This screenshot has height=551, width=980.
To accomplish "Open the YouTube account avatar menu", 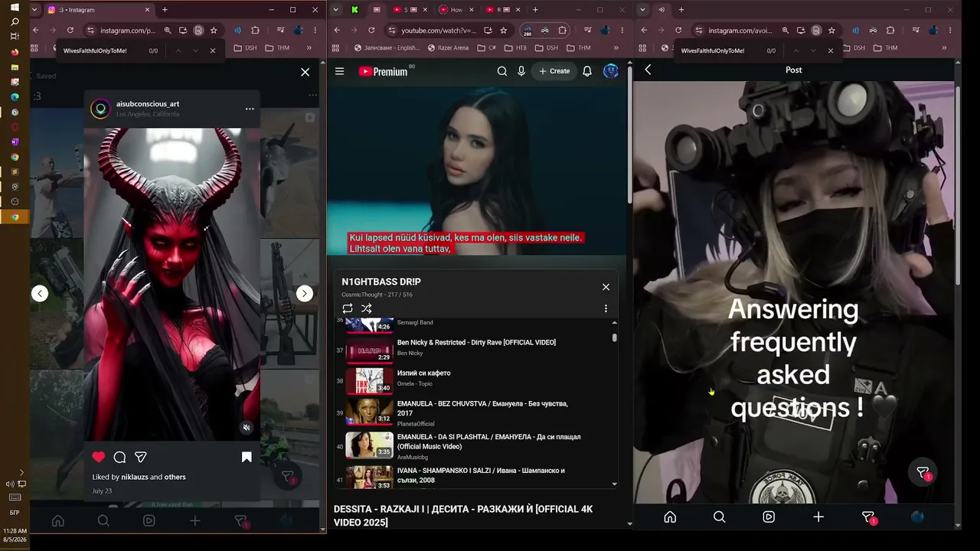I will click(610, 71).
